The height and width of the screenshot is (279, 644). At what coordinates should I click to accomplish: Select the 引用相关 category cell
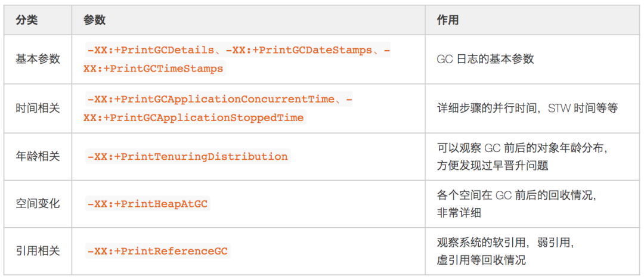[x=38, y=250]
